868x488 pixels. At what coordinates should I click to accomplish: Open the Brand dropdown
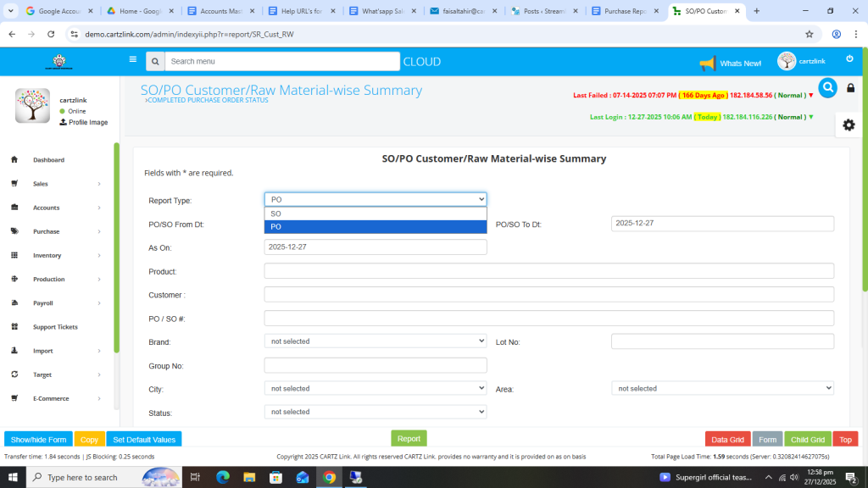375,341
